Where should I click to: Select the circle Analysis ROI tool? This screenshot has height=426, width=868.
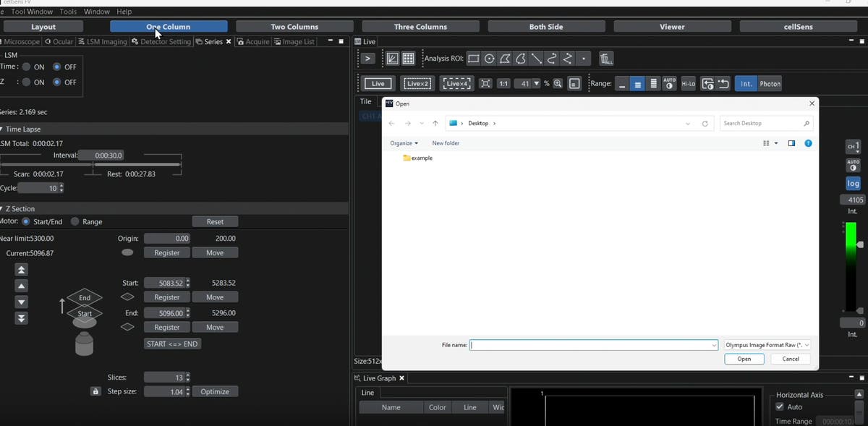coord(489,59)
